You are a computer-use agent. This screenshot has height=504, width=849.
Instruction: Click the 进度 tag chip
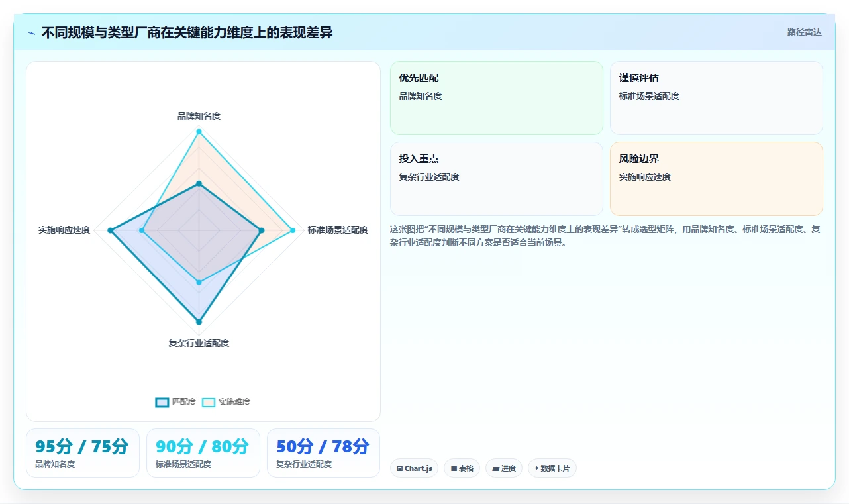504,468
